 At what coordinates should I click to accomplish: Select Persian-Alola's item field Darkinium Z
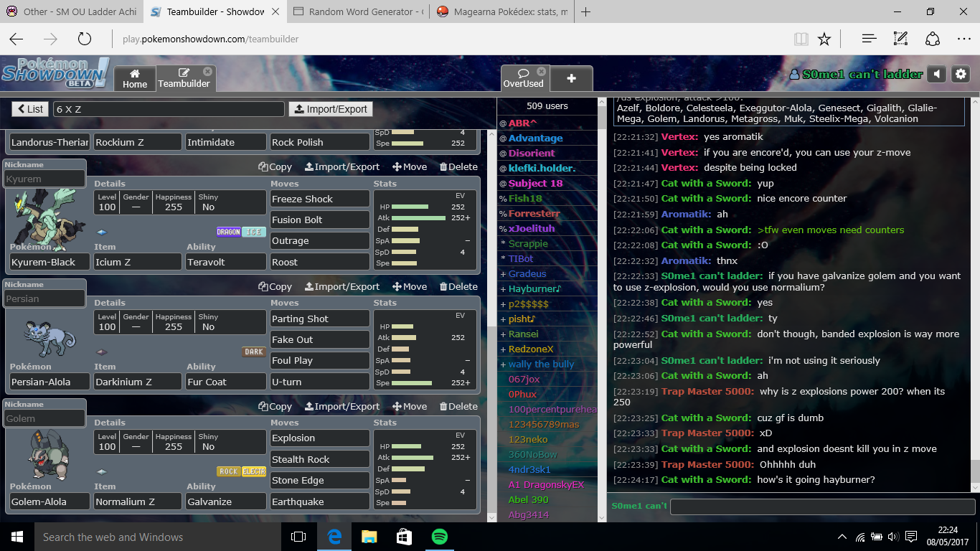(136, 382)
